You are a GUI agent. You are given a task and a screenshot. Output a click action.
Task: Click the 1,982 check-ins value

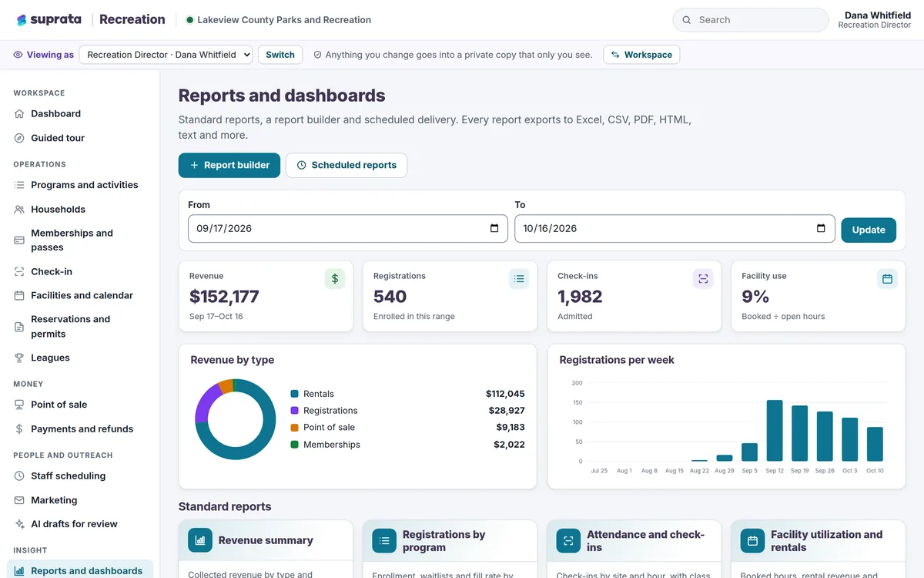(580, 297)
